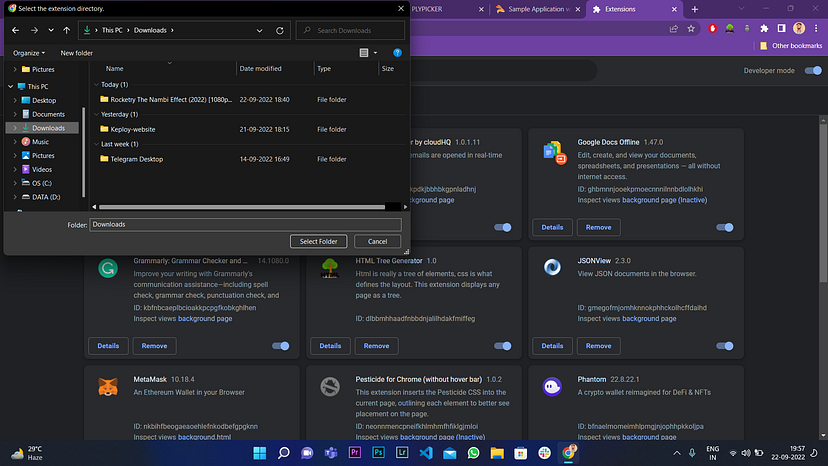
Task: Open Slack from the taskbar
Action: point(544,453)
